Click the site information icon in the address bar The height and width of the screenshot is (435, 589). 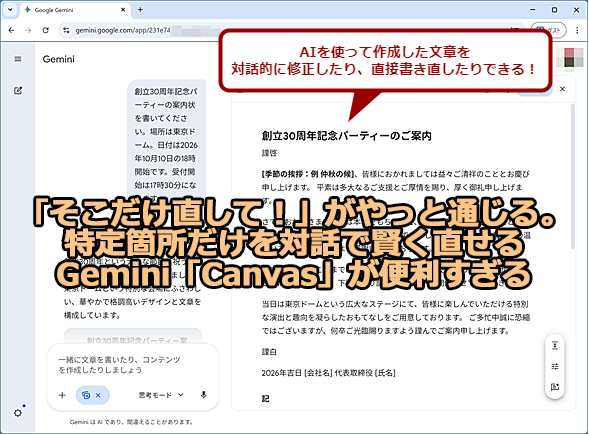pyautogui.click(x=66, y=30)
